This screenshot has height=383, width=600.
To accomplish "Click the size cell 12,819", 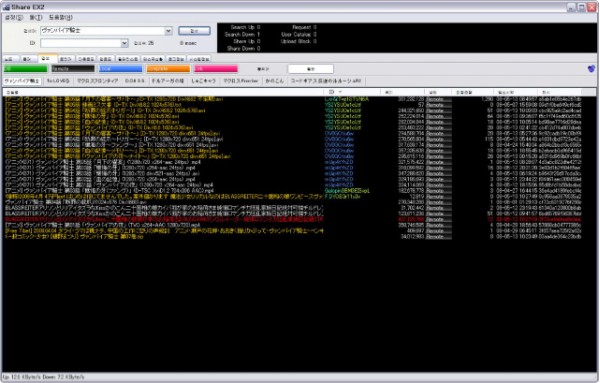I will [x=417, y=197].
